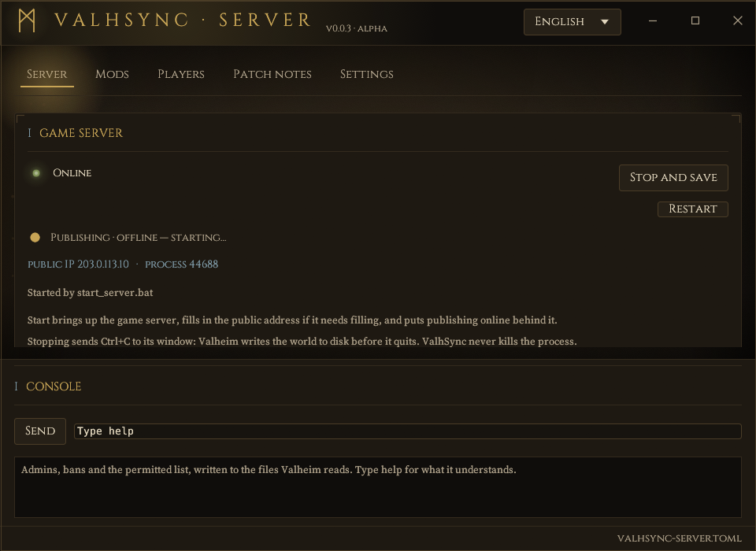Close the ValhSync Server window

point(738,20)
